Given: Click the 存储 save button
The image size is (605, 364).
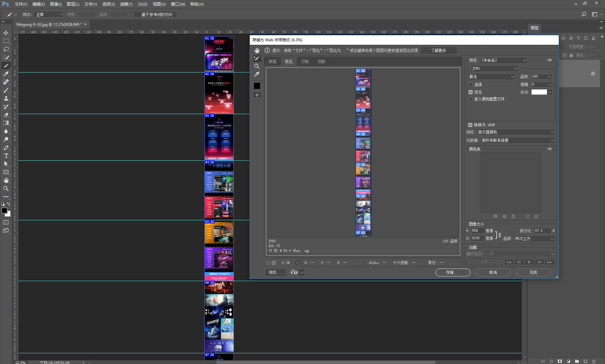Looking at the screenshot, I should [452, 272].
